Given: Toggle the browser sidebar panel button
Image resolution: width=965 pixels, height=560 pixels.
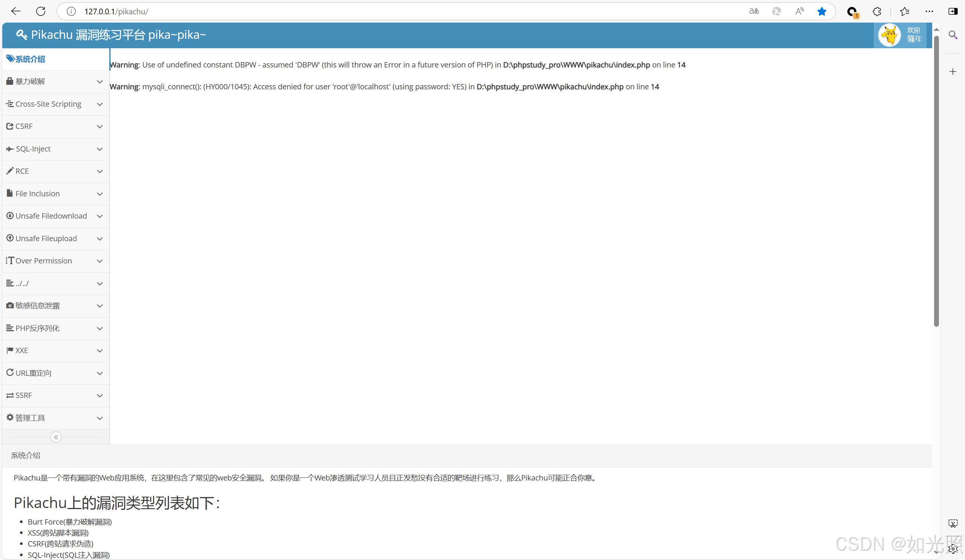Looking at the screenshot, I should click(x=953, y=11).
